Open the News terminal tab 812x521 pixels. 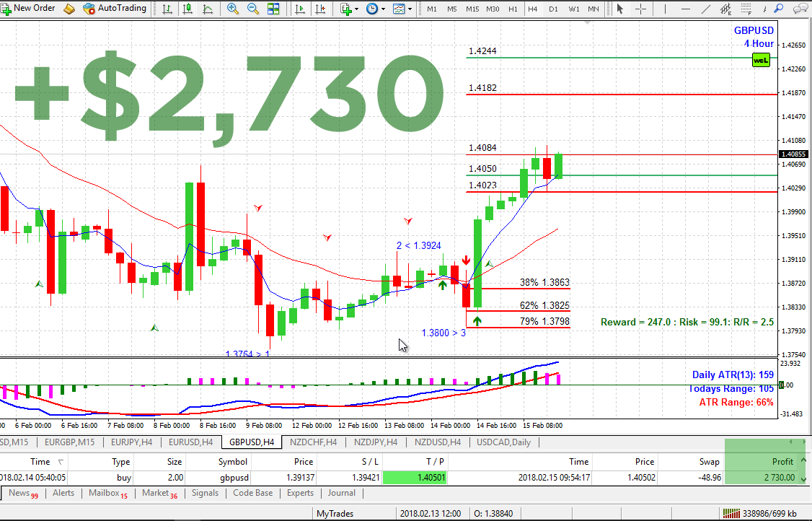point(23,493)
